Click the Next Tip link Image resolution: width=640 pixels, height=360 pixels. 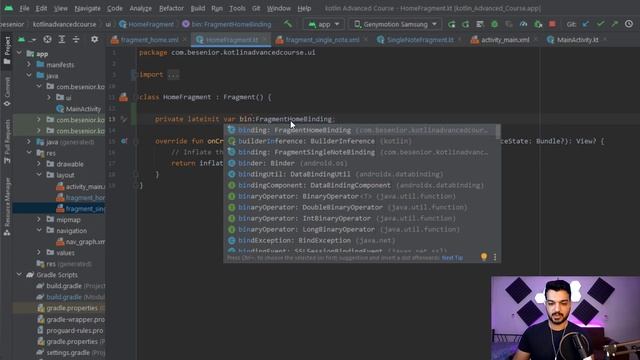[x=452, y=258]
